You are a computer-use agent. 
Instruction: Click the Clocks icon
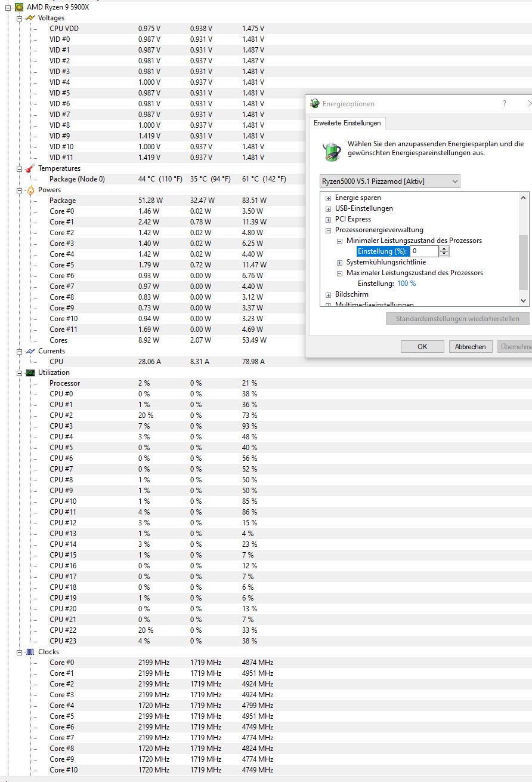[30, 652]
